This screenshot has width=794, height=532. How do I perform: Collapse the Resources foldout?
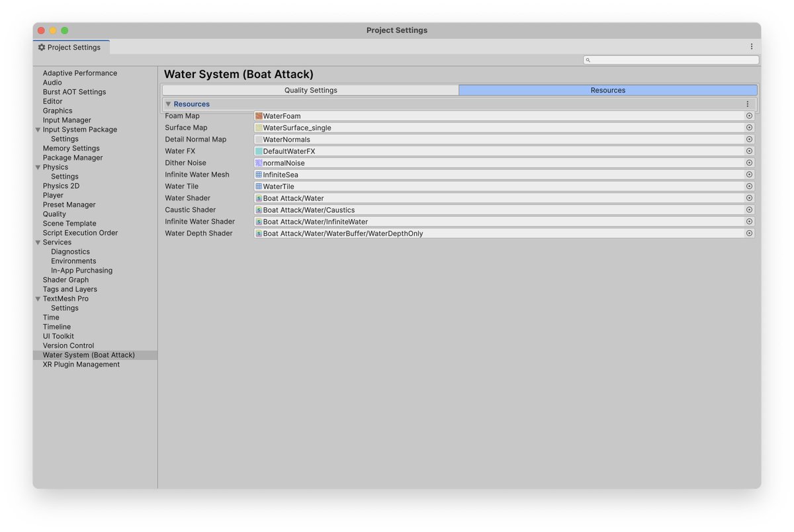pyautogui.click(x=168, y=104)
